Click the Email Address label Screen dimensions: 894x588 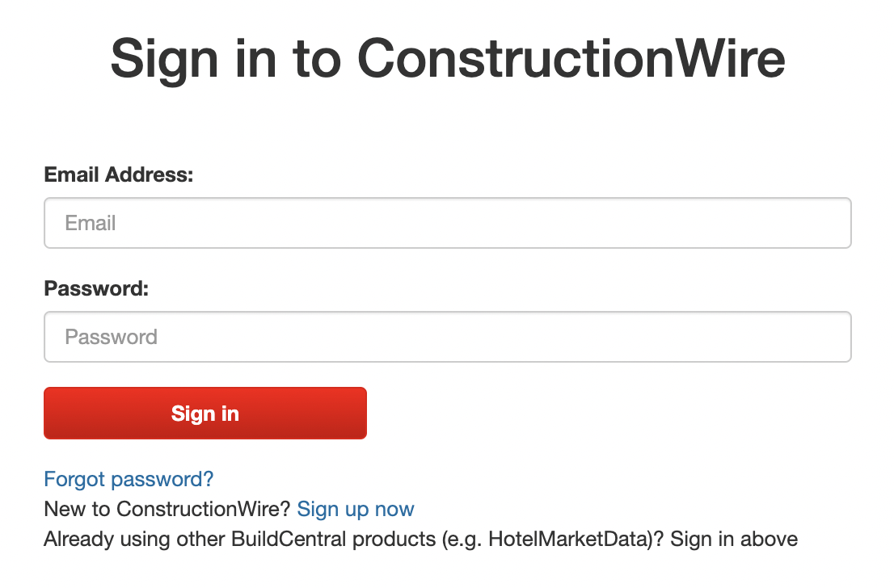coord(118,174)
